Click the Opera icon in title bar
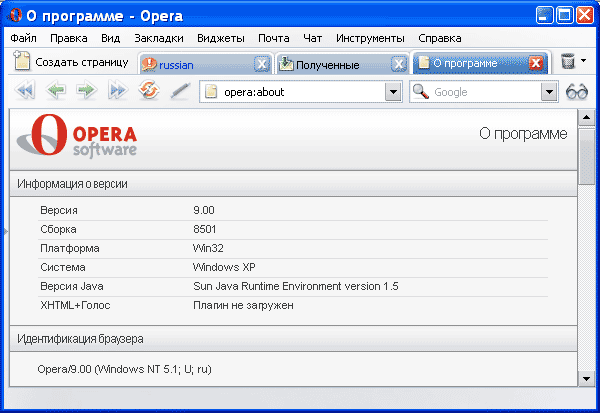This screenshot has width=600, height=413. click(15, 15)
